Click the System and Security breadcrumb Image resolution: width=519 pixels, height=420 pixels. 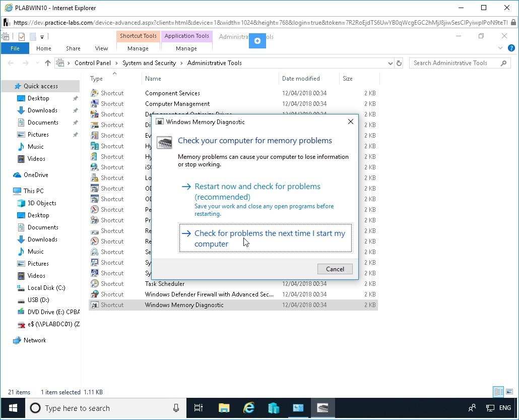click(x=149, y=63)
